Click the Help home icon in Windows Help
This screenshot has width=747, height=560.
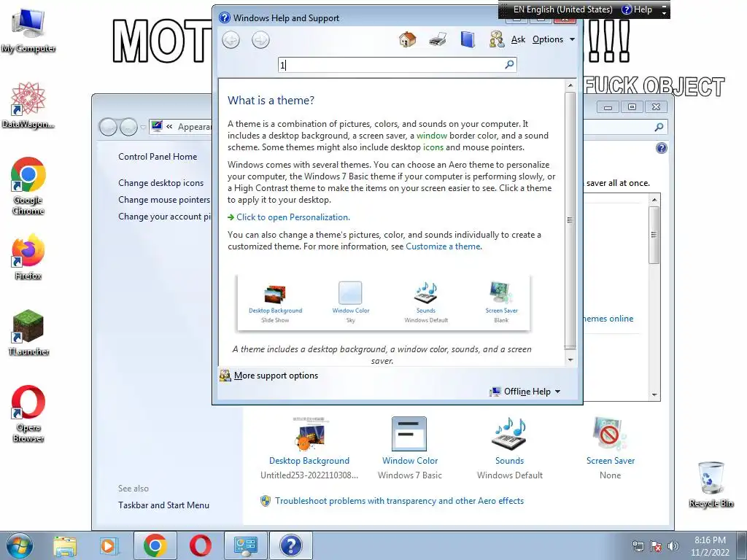[407, 39]
